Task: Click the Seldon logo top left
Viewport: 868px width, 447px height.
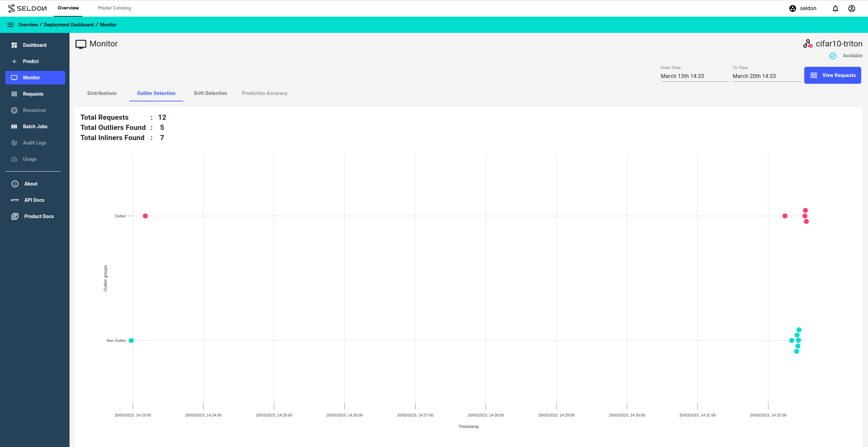Action: (27, 7)
